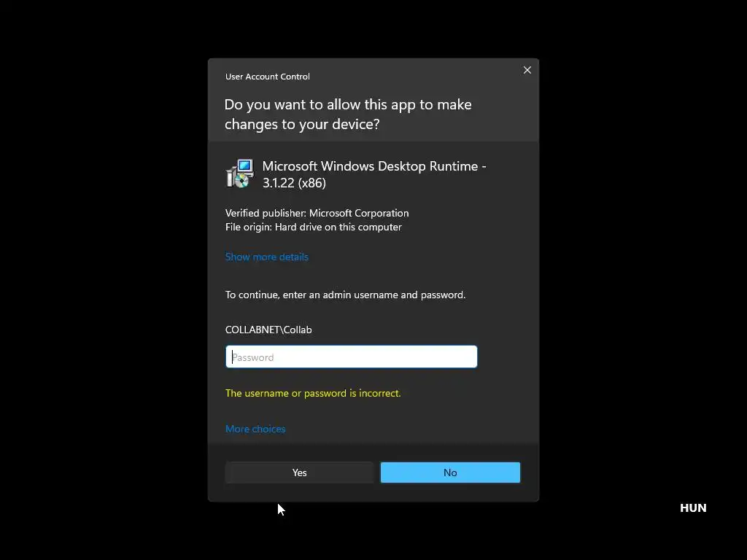Click the HUN keyboard language indicator
This screenshot has width=747, height=560.
(693, 508)
